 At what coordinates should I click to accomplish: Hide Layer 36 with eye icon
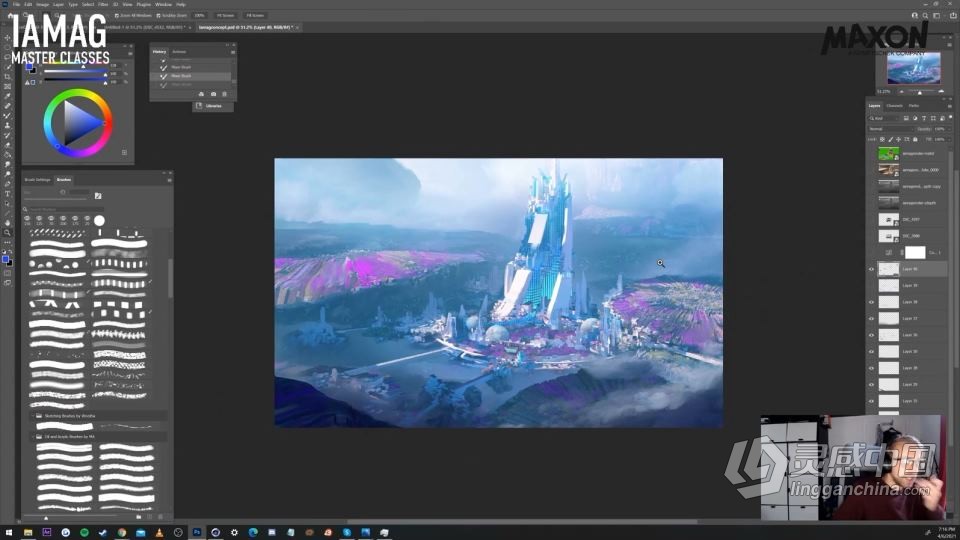pos(871,335)
